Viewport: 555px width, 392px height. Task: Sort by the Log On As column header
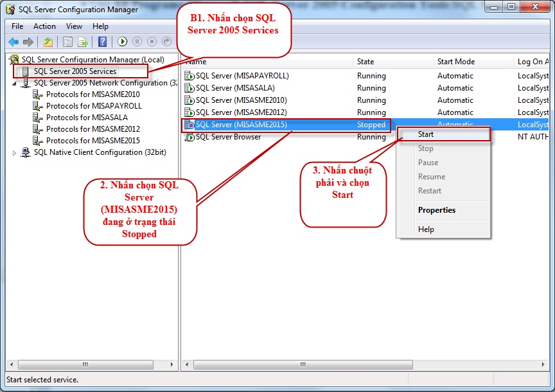(x=531, y=62)
